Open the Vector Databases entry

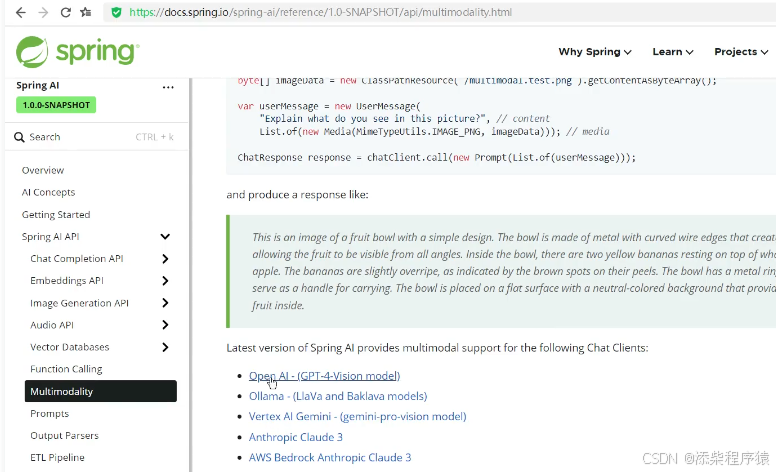click(x=69, y=347)
